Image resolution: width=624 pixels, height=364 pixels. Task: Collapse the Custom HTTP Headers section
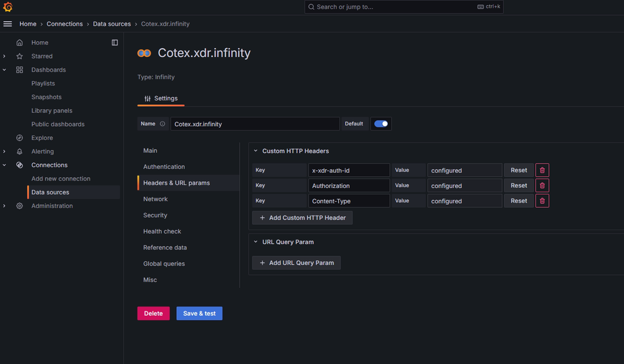coord(255,151)
